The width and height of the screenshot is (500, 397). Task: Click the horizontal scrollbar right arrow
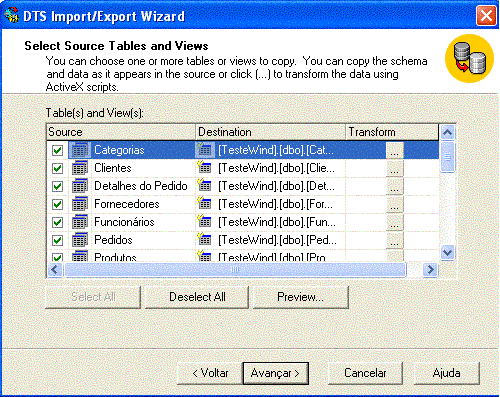tap(430, 270)
